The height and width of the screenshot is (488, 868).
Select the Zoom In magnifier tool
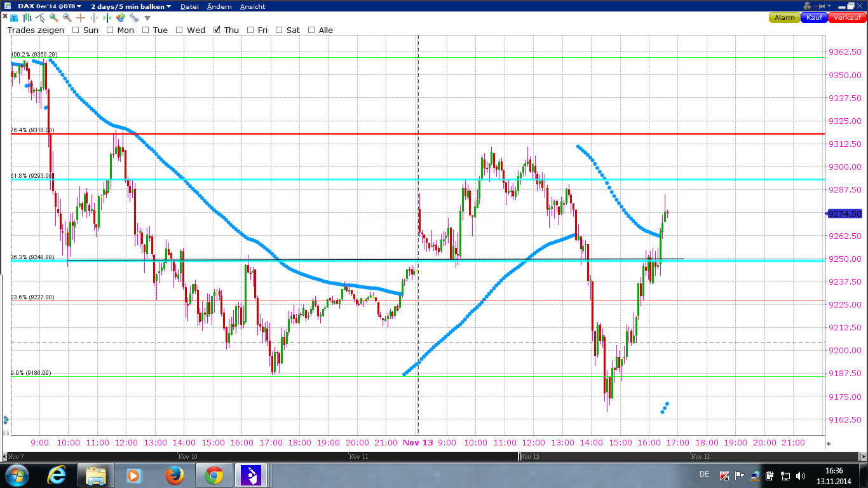[54, 18]
